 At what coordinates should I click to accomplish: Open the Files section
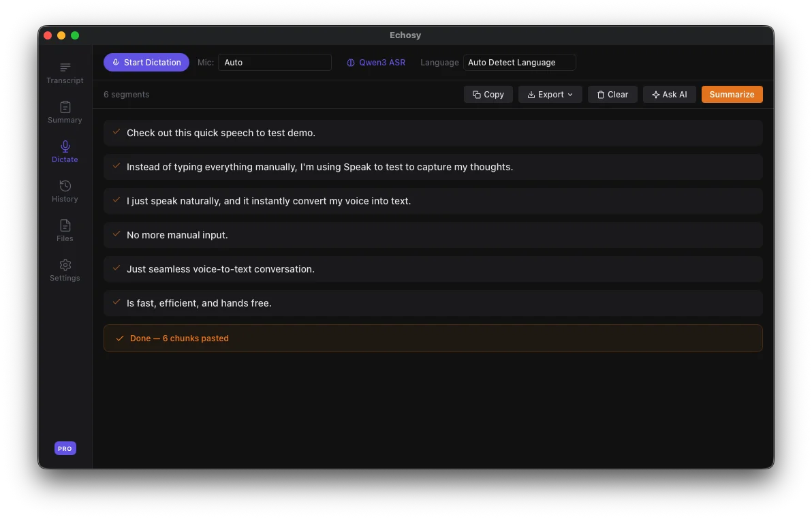tap(65, 230)
